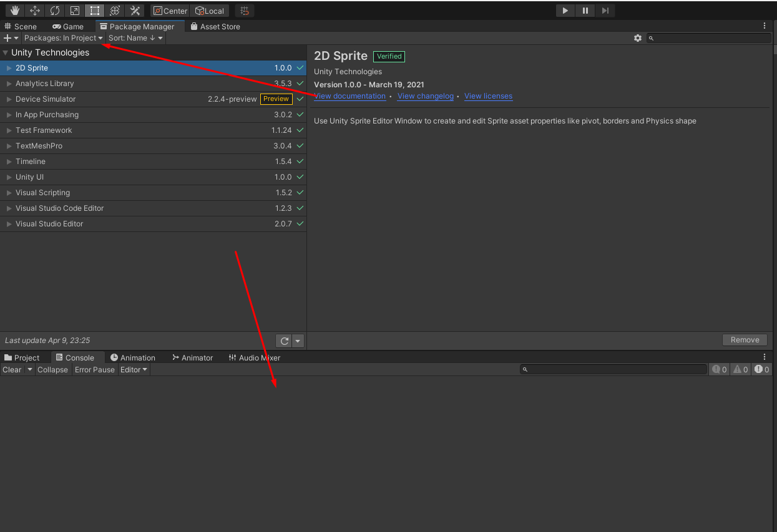Image resolution: width=777 pixels, height=532 pixels.
Task: Select Visual Studio Code Editor package
Action: (153, 208)
